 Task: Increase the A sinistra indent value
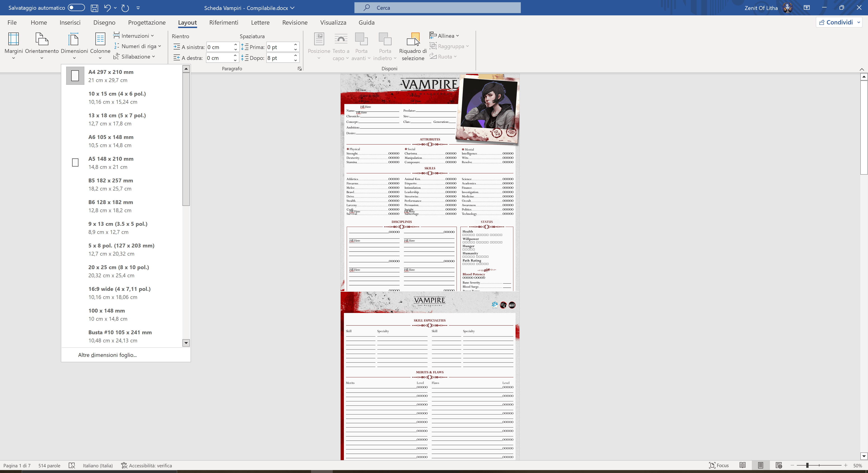coord(236,45)
